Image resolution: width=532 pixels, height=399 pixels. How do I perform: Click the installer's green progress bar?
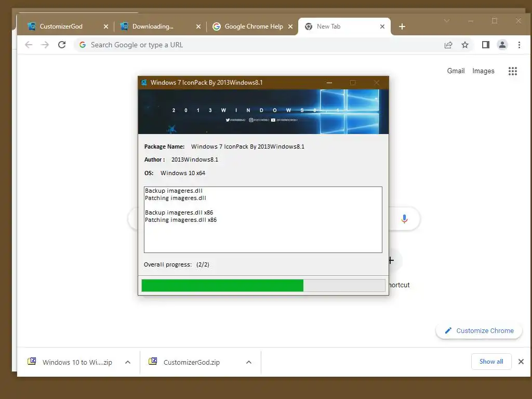[222, 285]
